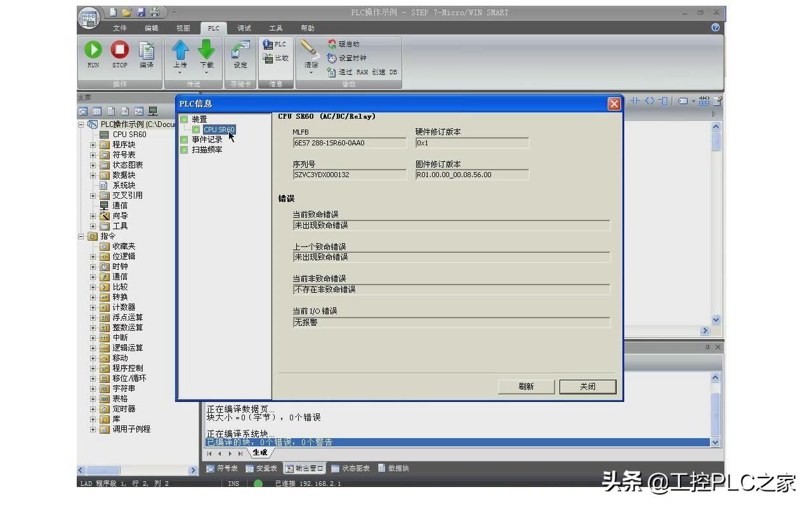Switch to the 符号表 bottom tab
Viewport: 812px width, 508px height.
(x=222, y=469)
